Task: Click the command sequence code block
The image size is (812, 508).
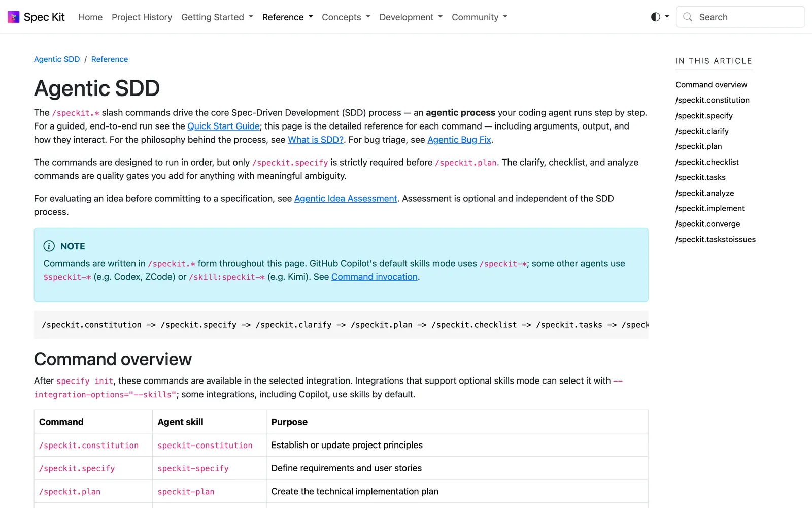Action: coord(341,325)
